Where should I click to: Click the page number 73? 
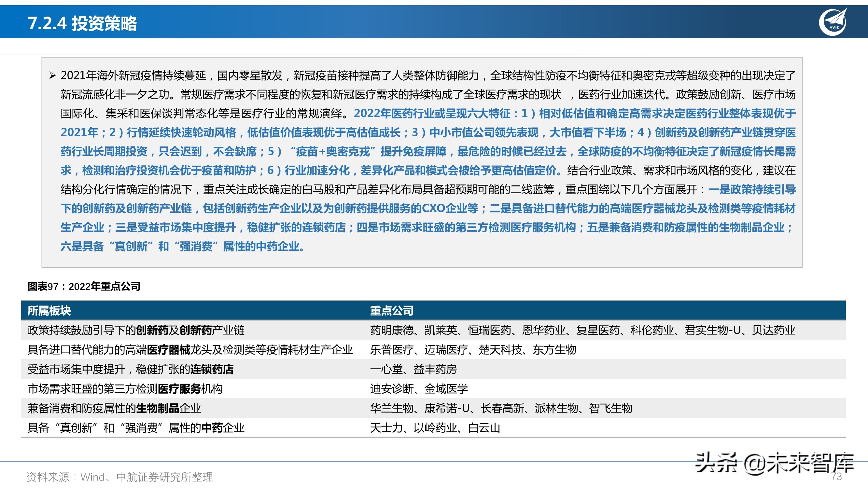[836, 477]
